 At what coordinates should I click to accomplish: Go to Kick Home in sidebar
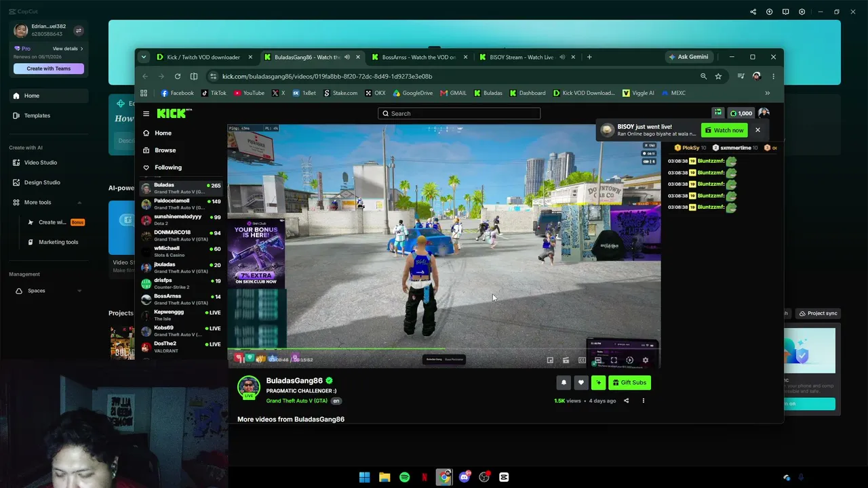tap(157, 133)
